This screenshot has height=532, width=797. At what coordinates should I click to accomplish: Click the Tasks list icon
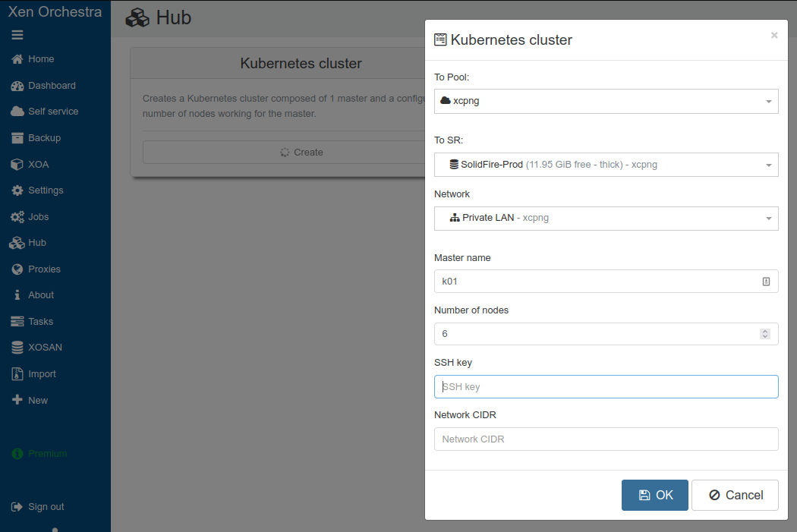tap(17, 322)
